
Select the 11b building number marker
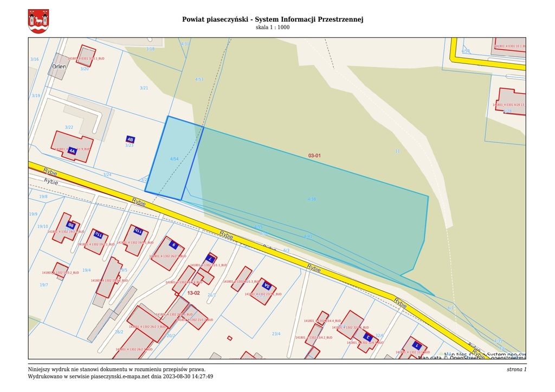coord(138,231)
